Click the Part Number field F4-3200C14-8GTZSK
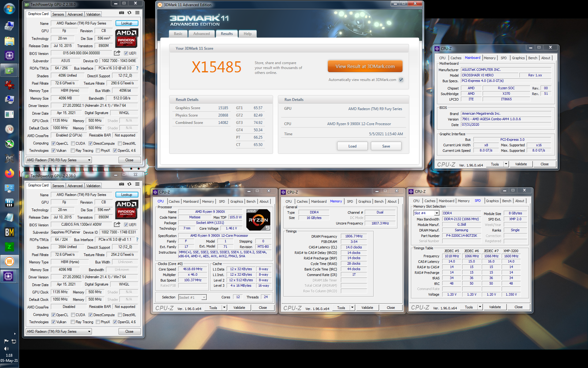The height and width of the screenshot is (368, 588). [x=462, y=236]
